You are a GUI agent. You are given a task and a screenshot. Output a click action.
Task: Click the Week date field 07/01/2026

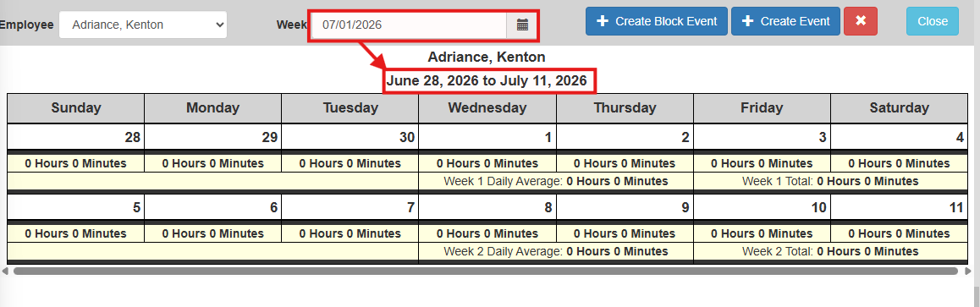[410, 25]
